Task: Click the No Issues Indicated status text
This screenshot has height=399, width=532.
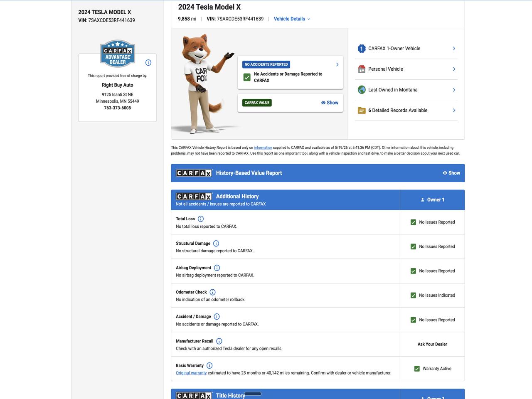Action: [437, 296]
